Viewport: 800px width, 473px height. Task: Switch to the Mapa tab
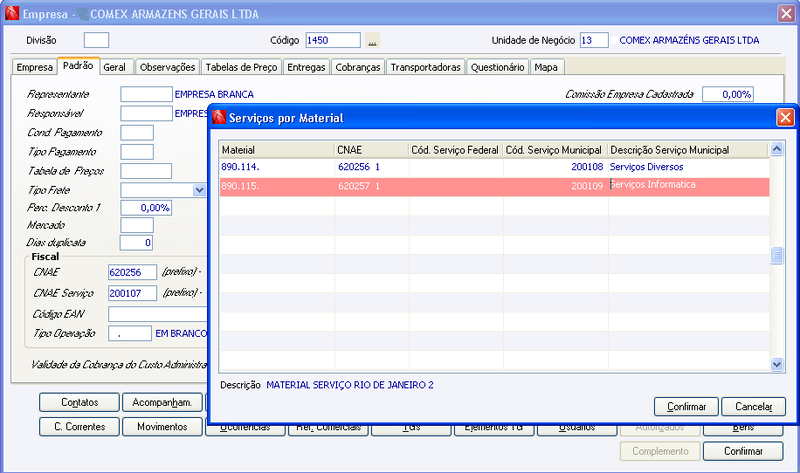(x=546, y=67)
